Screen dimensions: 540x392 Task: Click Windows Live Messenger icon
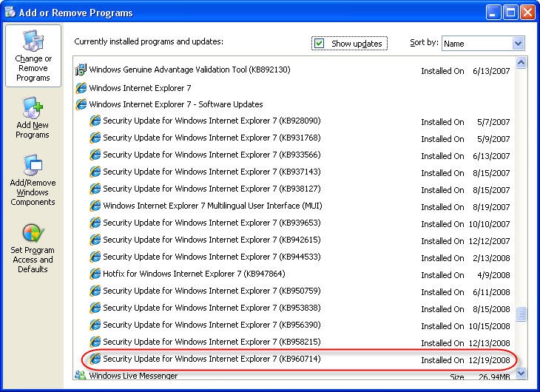click(81, 375)
